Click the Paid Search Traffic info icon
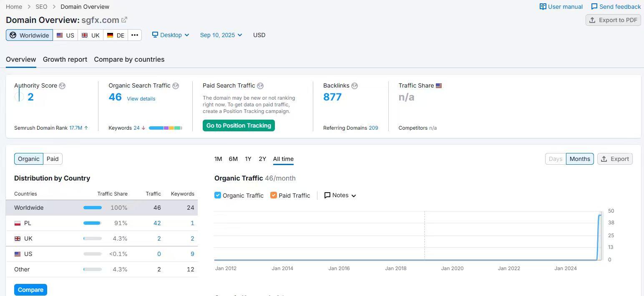This screenshot has height=296, width=644. pos(260,86)
